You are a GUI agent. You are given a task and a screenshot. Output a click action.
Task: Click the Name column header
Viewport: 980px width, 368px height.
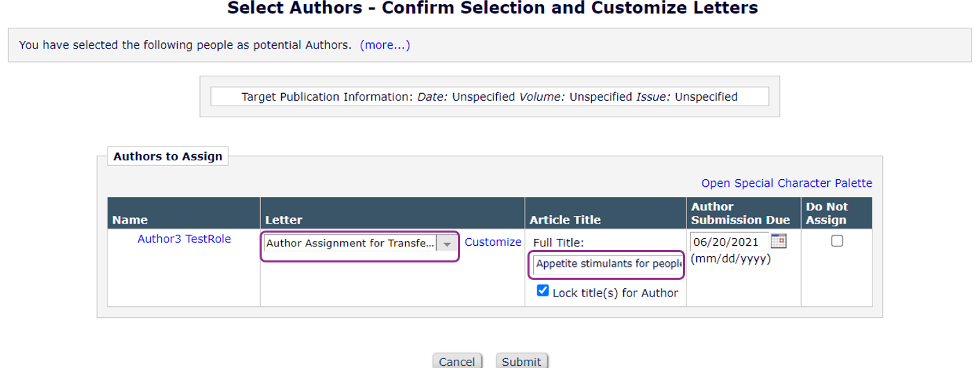coord(130,220)
